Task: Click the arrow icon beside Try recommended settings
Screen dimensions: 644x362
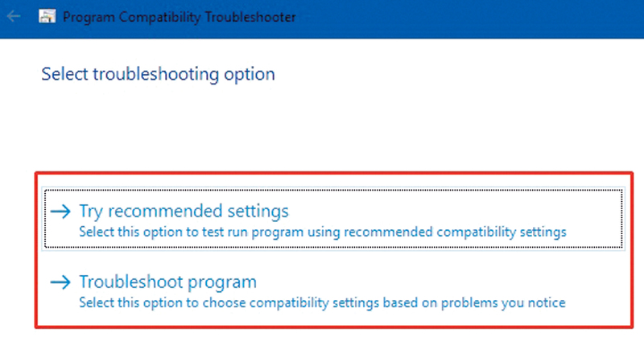Action: coord(60,212)
